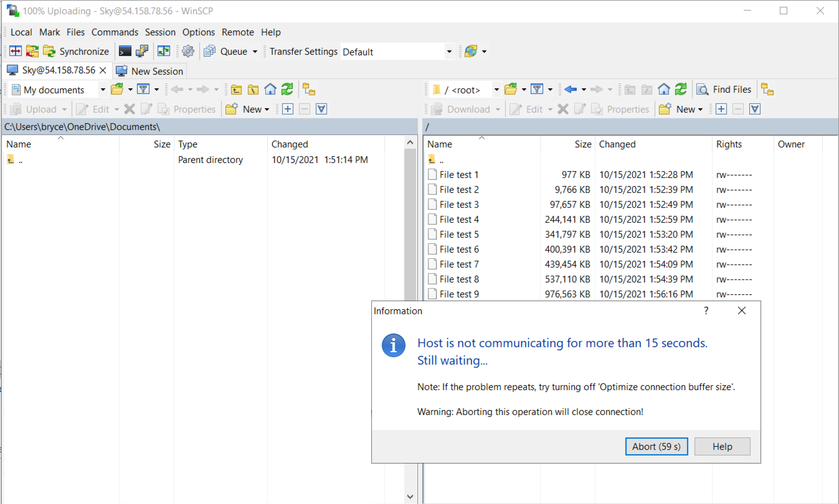This screenshot has width=839, height=504.
Task: Click the back navigation arrow in remote panel
Action: tap(571, 89)
